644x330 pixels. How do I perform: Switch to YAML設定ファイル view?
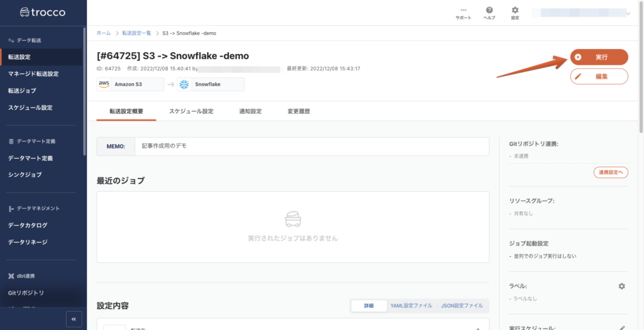coord(411,305)
